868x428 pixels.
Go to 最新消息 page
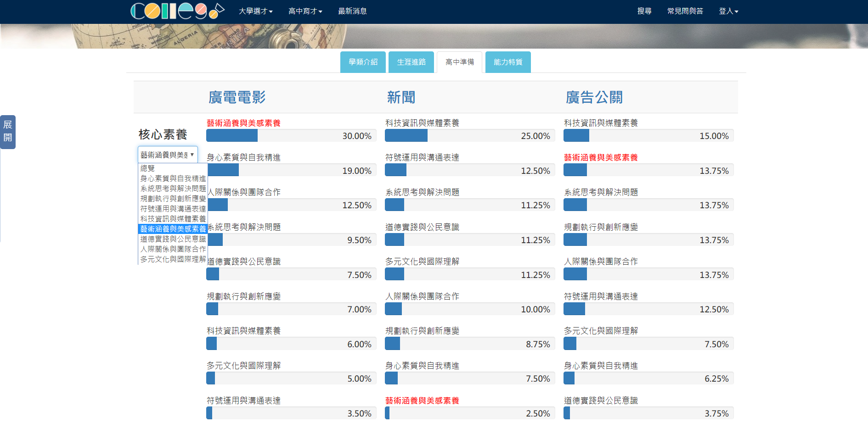pyautogui.click(x=352, y=11)
